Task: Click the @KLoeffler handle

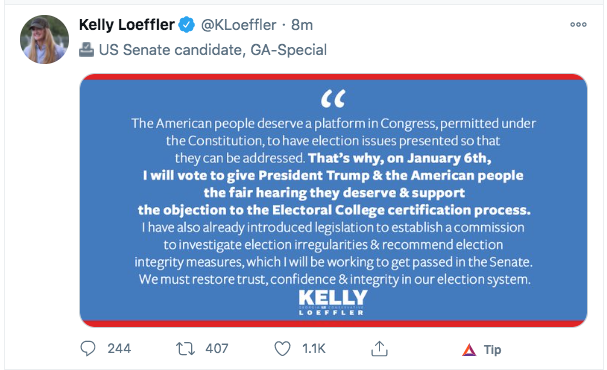Action: (x=238, y=25)
